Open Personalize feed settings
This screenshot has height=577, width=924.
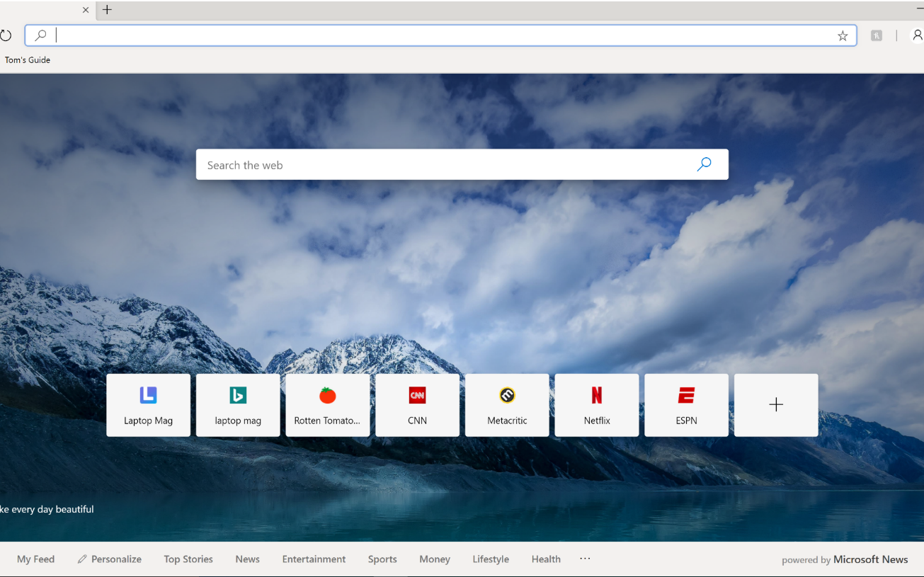pyautogui.click(x=110, y=559)
